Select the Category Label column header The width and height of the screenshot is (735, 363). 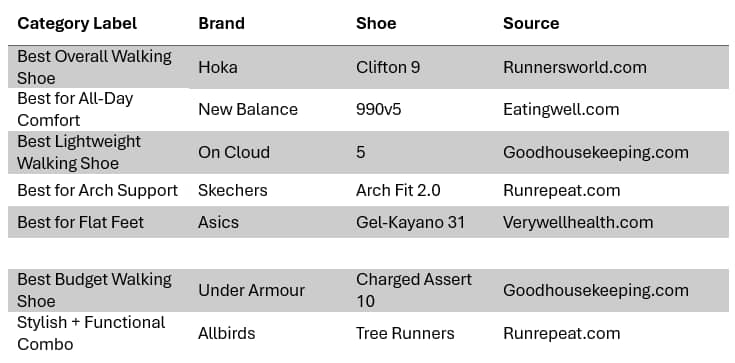77,23
